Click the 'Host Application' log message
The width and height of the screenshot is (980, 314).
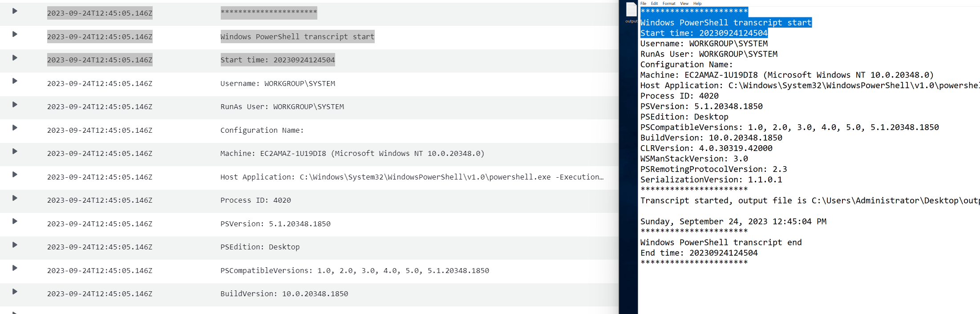pos(412,177)
